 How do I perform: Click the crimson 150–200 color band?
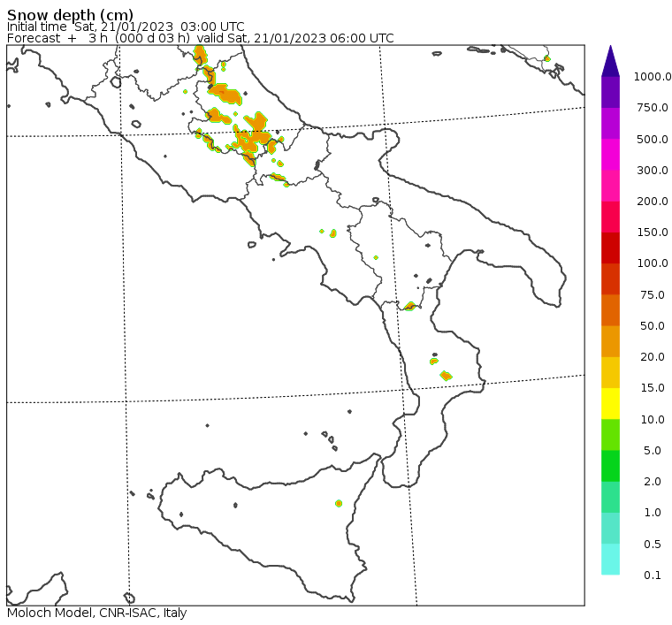[x=610, y=217]
